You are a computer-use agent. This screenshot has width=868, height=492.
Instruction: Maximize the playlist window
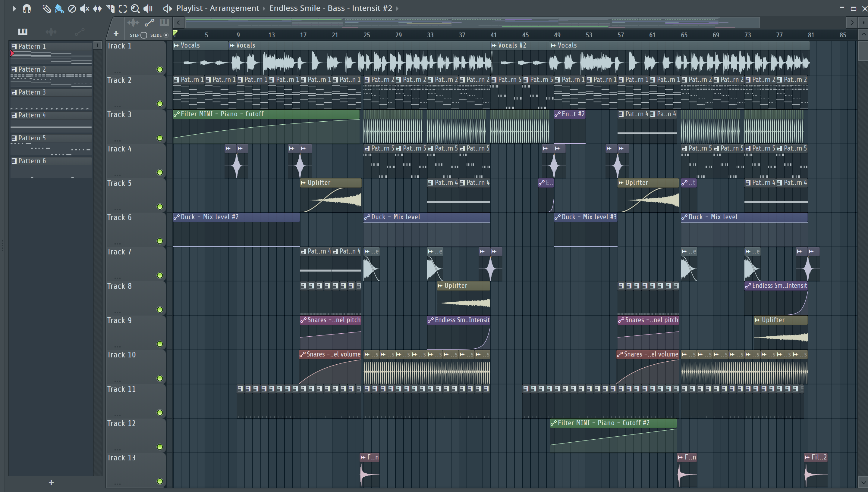coord(854,8)
